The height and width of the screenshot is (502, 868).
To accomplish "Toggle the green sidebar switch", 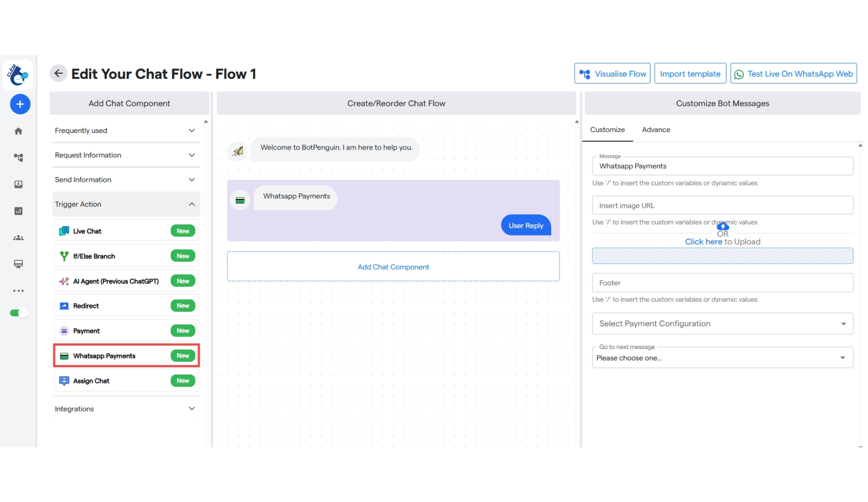I will pos(19,313).
